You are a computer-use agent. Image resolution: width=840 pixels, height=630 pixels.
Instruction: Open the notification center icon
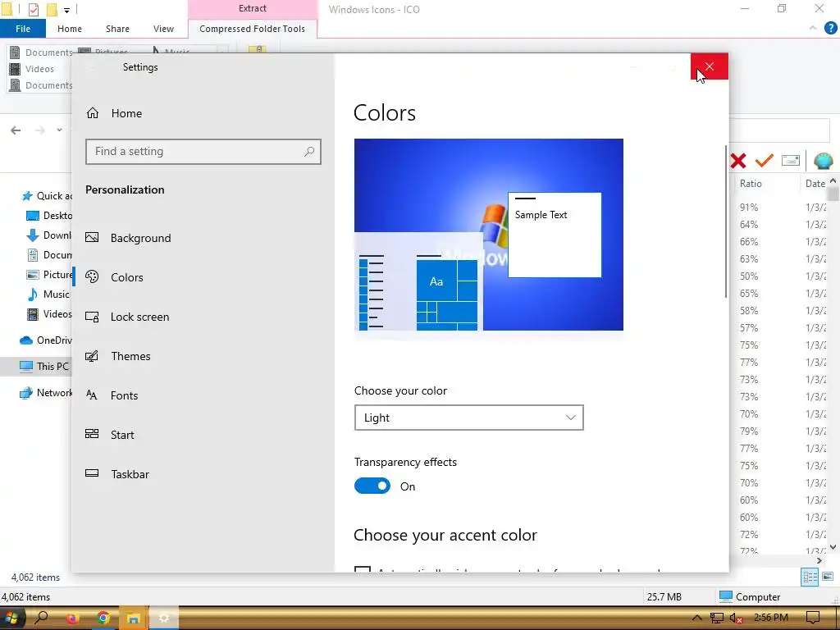[x=813, y=619]
